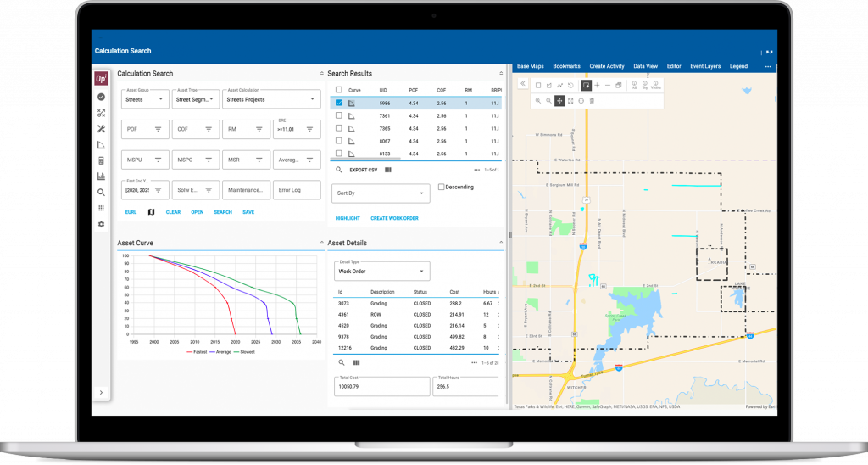
Task: Click the CREATE WORK ORDER button
Action: point(394,218)
